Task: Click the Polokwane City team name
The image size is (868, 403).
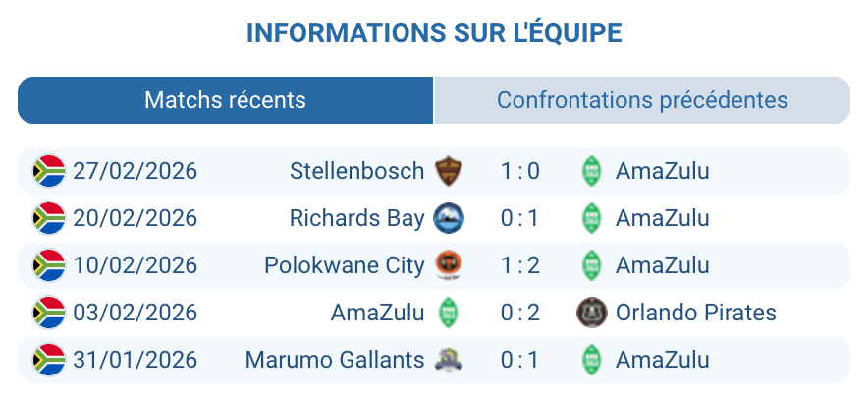Action: click(x=344, y=265)
